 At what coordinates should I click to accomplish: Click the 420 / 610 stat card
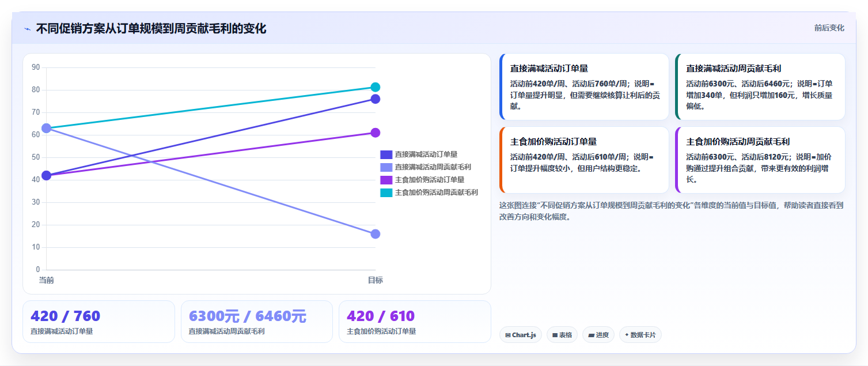415,322
